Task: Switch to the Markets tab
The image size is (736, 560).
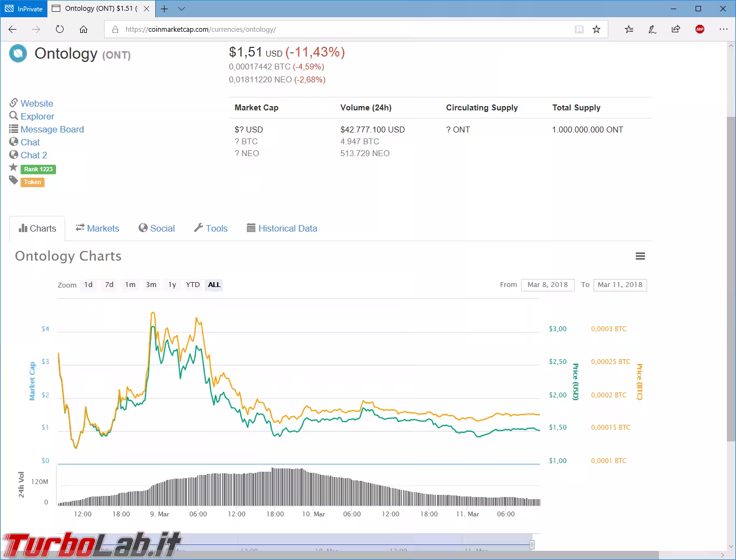Action: click(x=98, y=228)
